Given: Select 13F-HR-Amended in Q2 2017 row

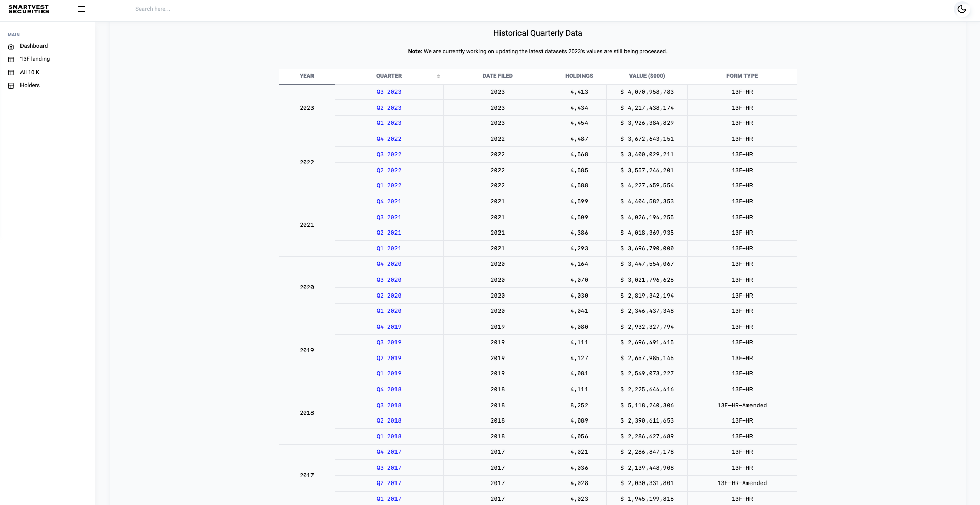Looking at the screenshot, I should (x=742, y=483).
